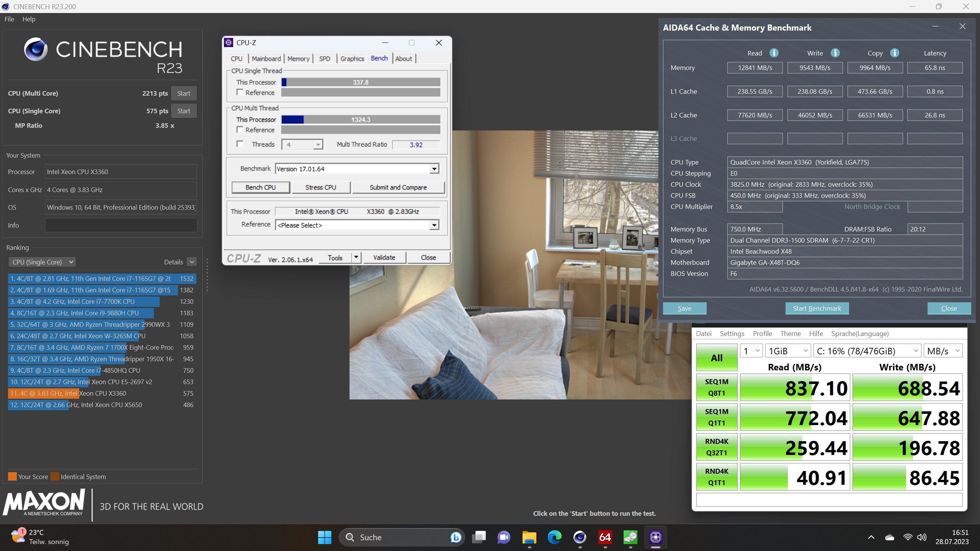The height and width of the screenshot is (551, 980).
Task: Click Cinebench title bar icon
Action: (6, 7)
